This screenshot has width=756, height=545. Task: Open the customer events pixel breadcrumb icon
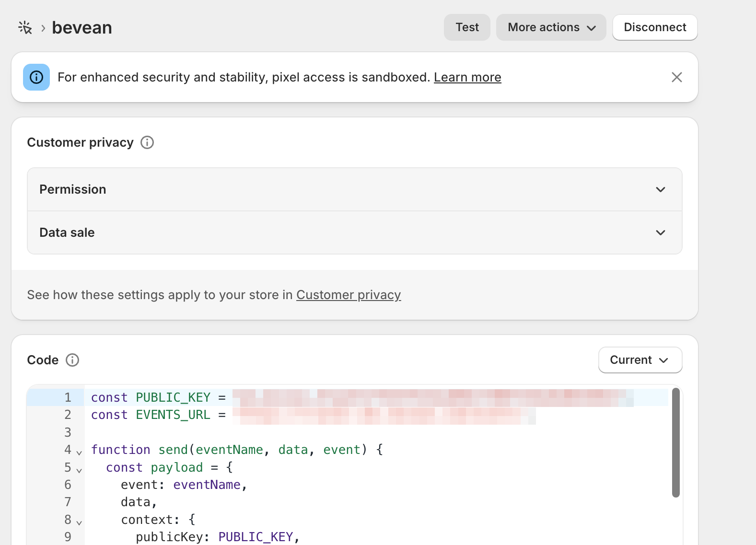click(x=25, y=28)
